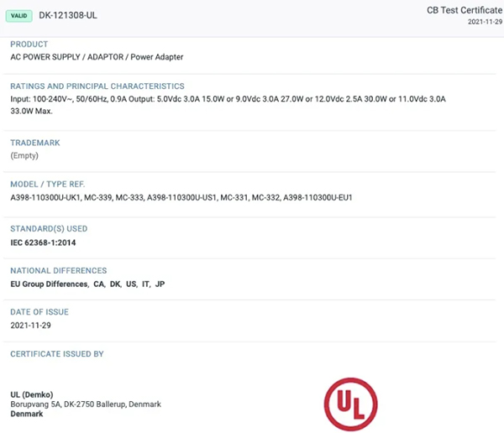This screenshot has height=433, width=504.
Task: Click the green VALID status badge
Action: pos(19,16)
